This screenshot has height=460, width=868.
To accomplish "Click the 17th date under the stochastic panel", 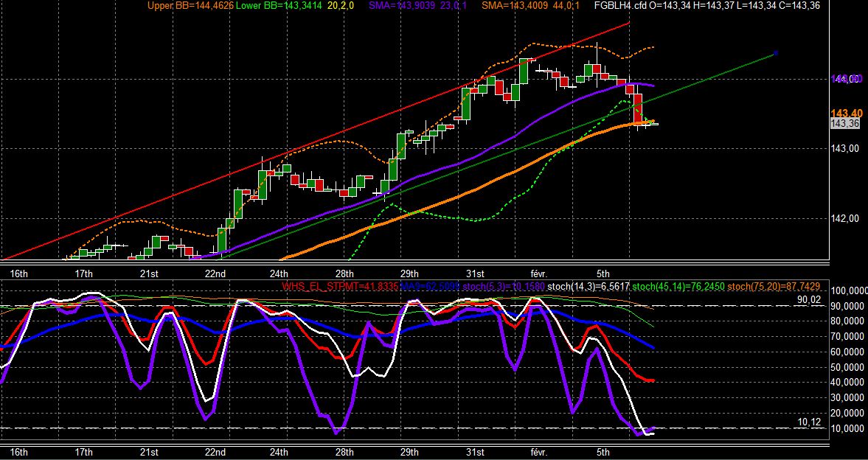I will [84, 452].
